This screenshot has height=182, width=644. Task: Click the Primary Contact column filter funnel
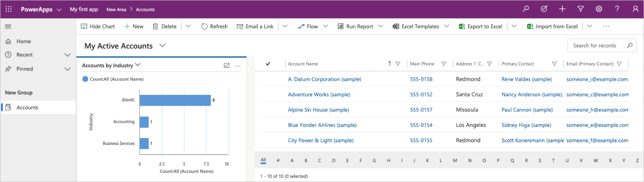point(554,64)
